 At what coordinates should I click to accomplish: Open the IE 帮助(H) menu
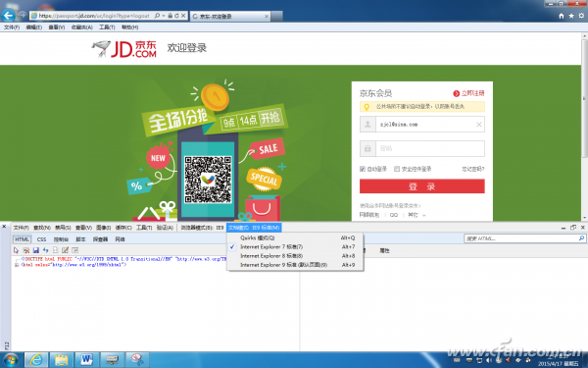pyautogui.click(x=129, y=27)
